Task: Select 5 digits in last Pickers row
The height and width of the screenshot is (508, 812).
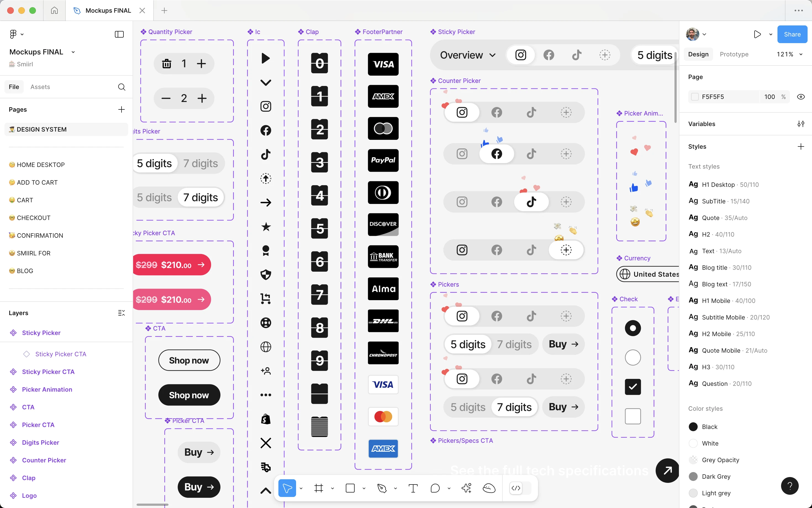Action: (468, 407)
